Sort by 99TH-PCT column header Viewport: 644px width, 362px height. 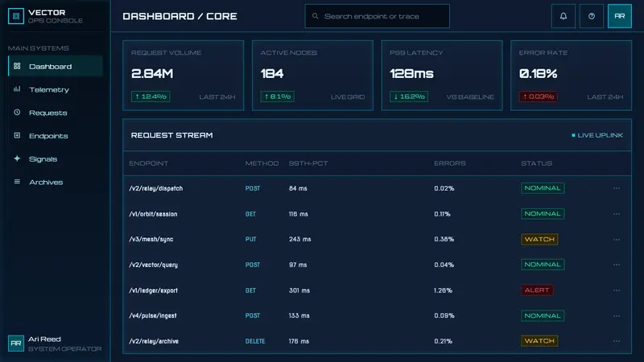pos(308,163)
